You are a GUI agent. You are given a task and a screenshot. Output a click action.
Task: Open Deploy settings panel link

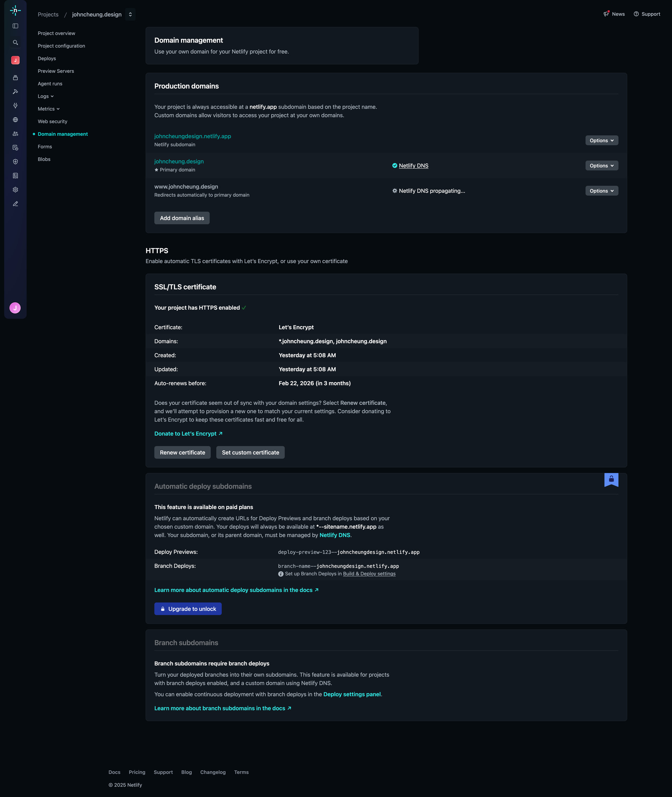point(352,694)
